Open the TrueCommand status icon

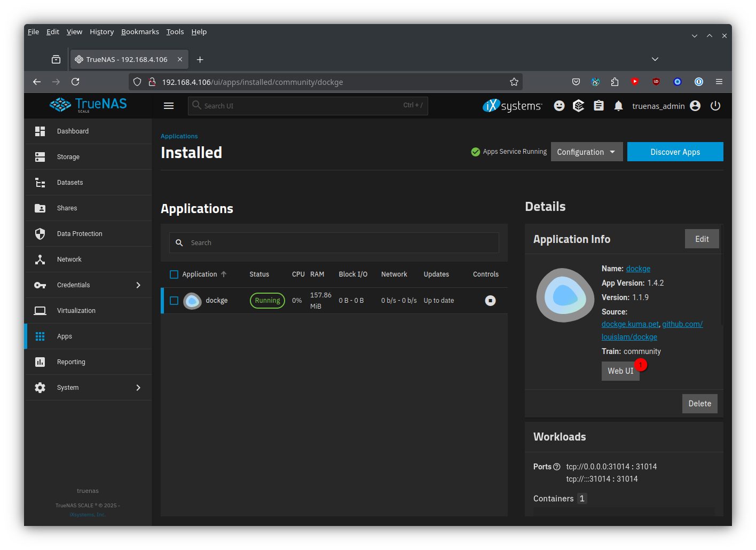click(578, 106)
